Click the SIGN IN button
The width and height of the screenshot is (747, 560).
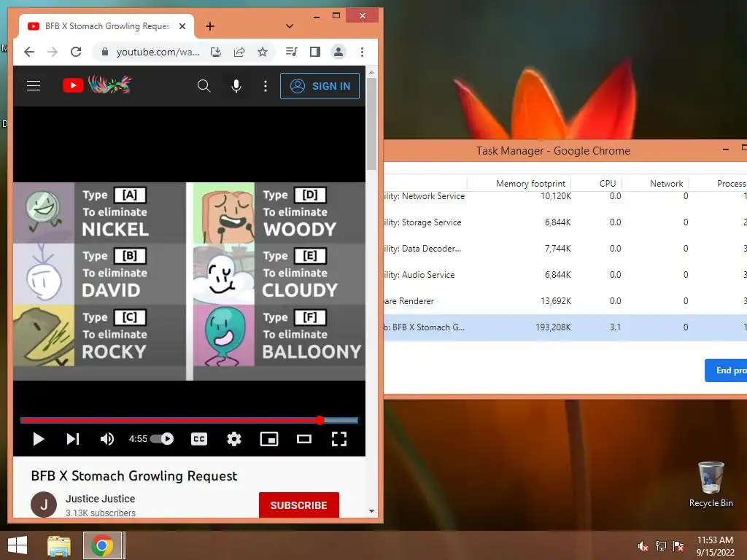[x=320, y=86]
